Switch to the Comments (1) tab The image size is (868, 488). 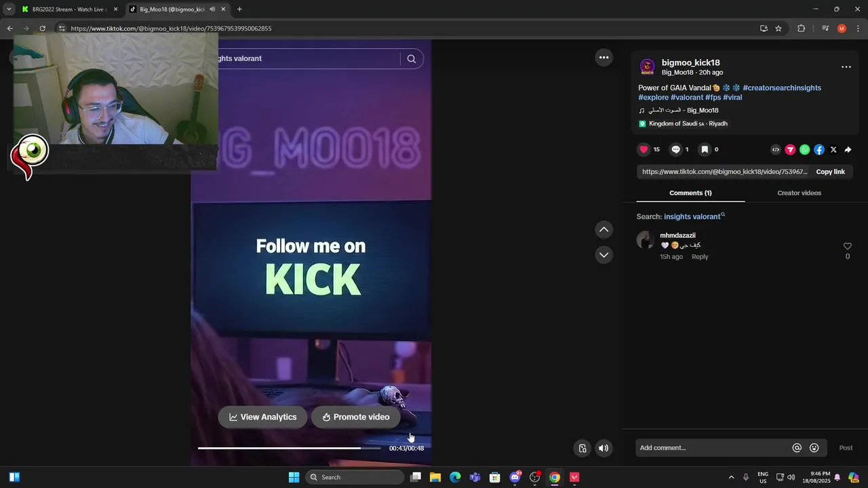690,193
